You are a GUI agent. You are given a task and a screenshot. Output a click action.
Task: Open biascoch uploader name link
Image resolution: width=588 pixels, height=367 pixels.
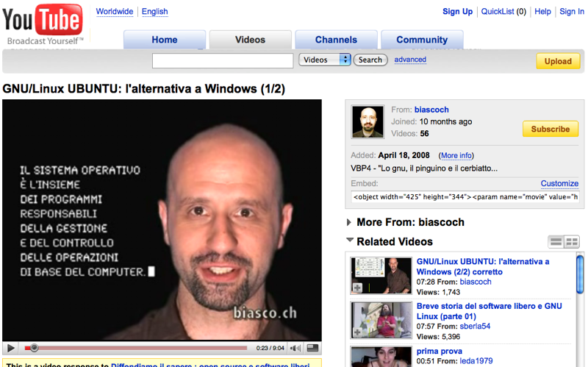431,110
